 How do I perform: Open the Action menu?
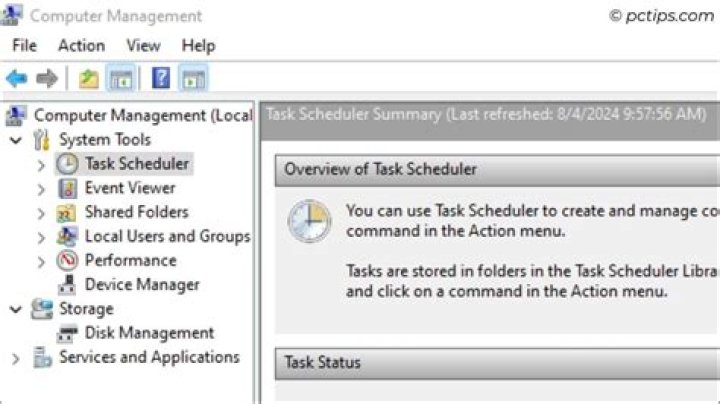click(81, 45)
